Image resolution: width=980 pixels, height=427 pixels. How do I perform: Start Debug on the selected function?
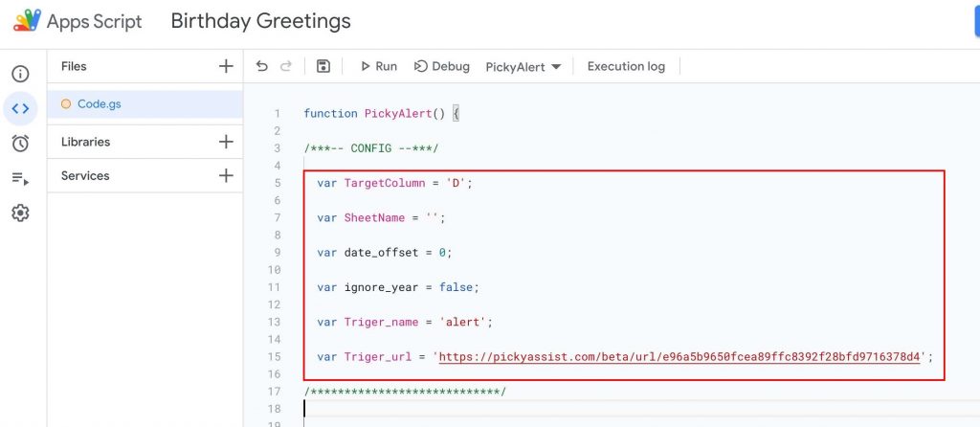(442, 66)
